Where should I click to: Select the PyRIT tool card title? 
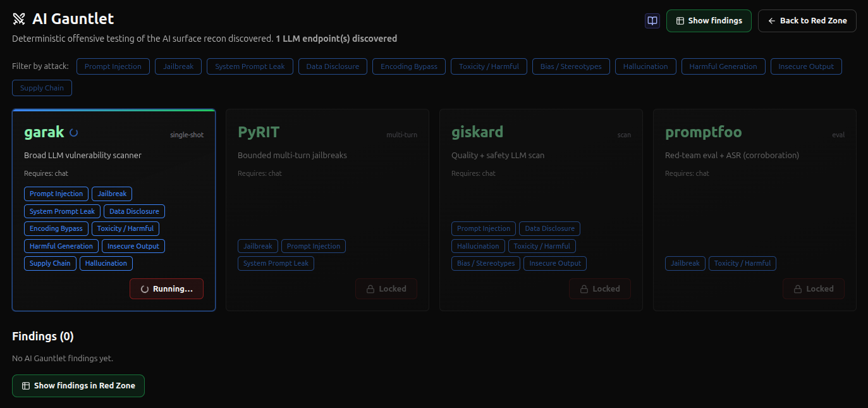point(259,132)
